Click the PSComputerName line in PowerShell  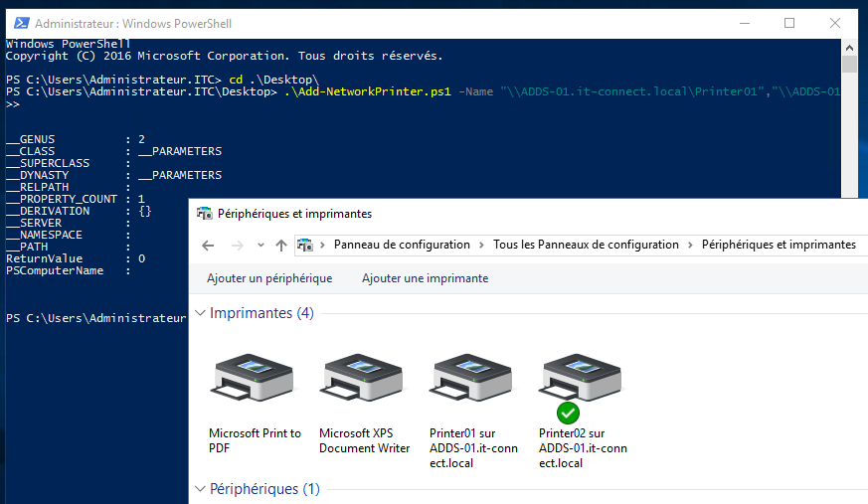point(68,271)
